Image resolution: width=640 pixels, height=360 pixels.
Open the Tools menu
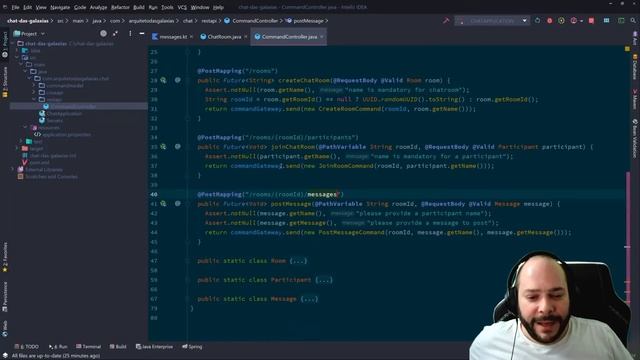pyautogui.click(x=167, y=7)
